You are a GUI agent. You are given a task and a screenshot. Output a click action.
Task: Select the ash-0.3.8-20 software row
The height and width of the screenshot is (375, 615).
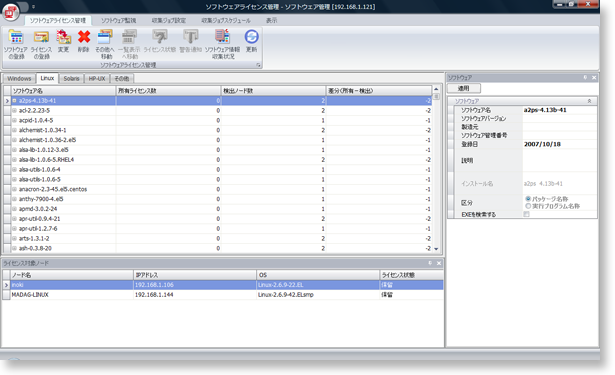click(x=218, y=248)
